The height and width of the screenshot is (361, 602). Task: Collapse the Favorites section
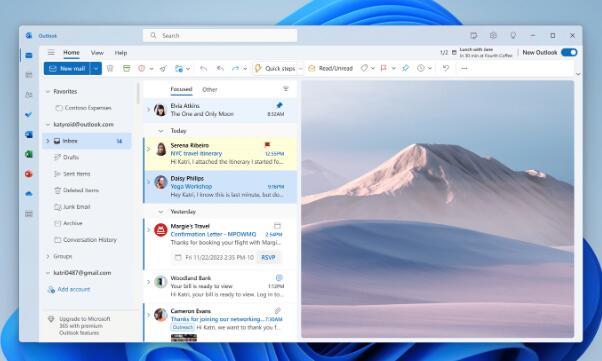pos(48,91)
